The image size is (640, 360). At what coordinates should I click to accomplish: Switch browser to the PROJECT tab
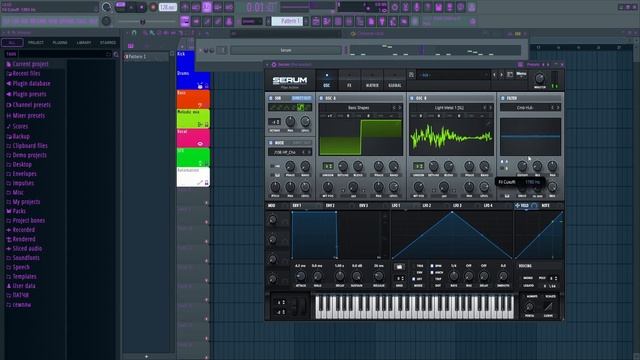tap(36, 42)
